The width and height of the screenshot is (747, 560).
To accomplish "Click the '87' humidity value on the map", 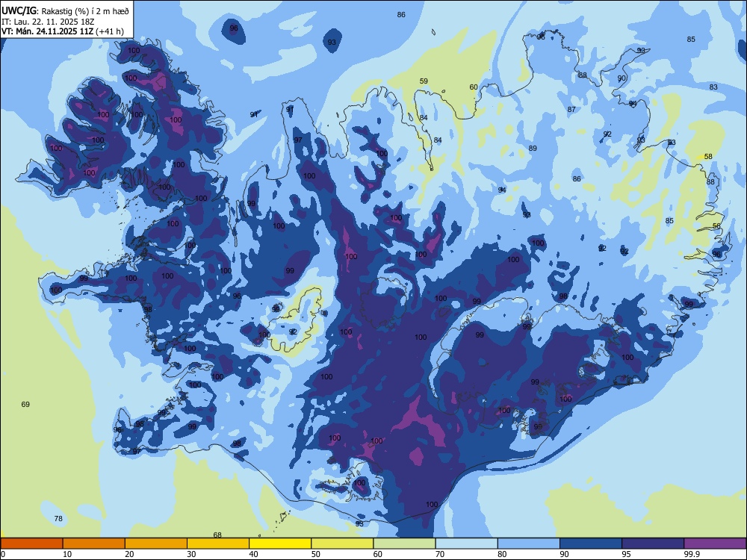I will tap(571, 110).
